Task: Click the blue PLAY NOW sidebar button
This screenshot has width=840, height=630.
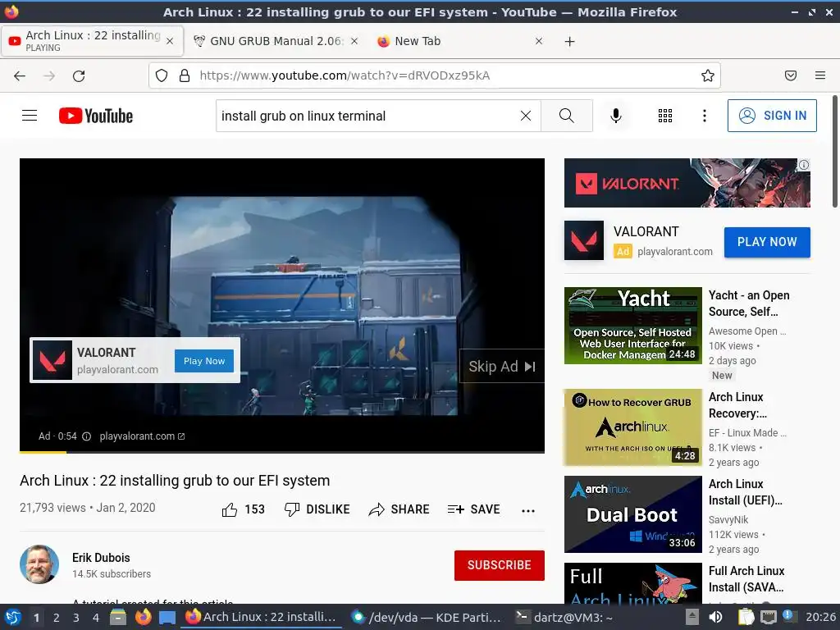Action: 767,242
